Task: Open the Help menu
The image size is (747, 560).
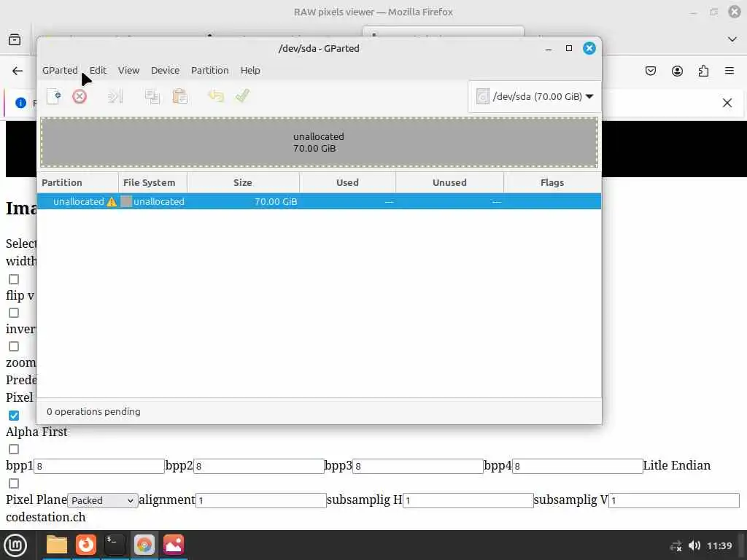Action: 250,71
